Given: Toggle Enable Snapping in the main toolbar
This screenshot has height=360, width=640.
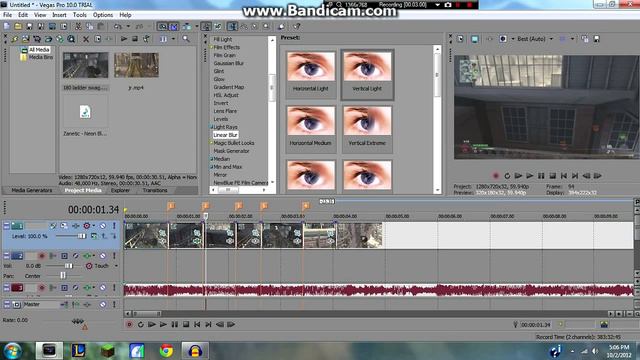Looking at the screenshot, I should coord(162,27).
